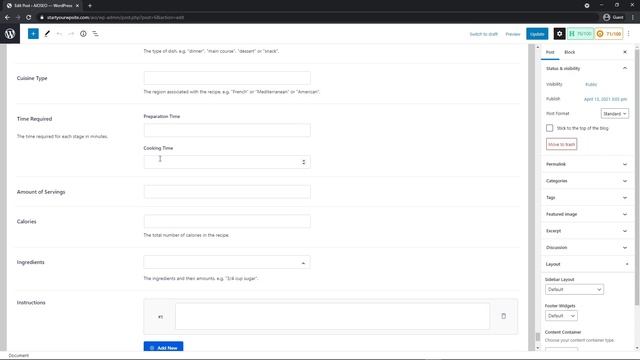This screenshot has width=640, height=360.
Task: Open the Chrome three-dot menu
Action: [633, 18]
